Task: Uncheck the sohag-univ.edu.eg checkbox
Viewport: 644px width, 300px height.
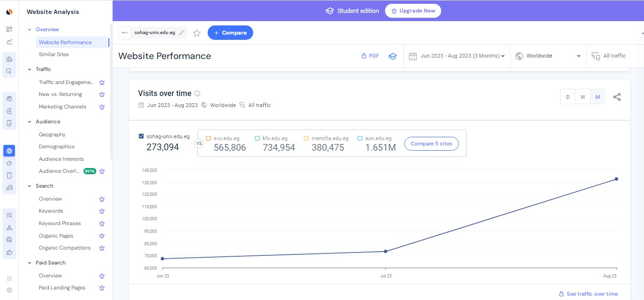Action: [141, 136]
